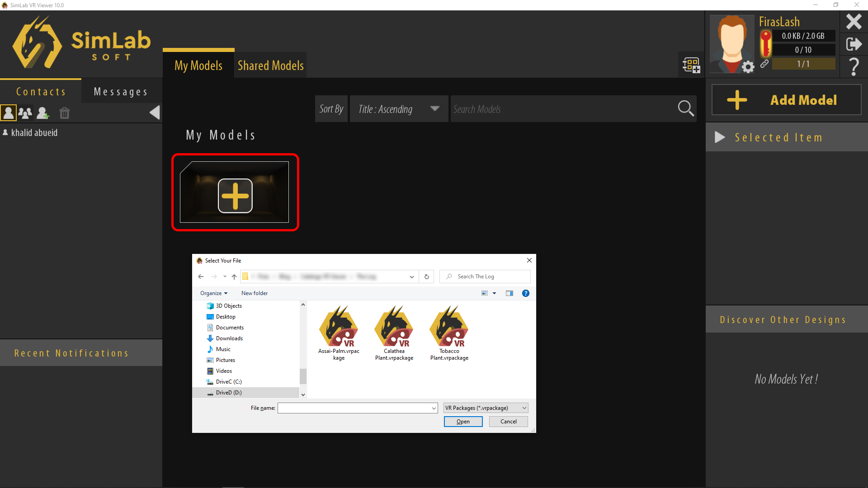868x488 pixels.
Task: Open Help using the question mark icon
Action: pyautogui.click(x=854, y=66)
